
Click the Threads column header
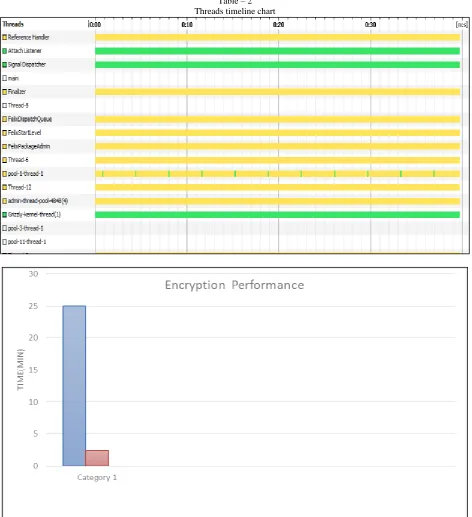click(13, 24)
